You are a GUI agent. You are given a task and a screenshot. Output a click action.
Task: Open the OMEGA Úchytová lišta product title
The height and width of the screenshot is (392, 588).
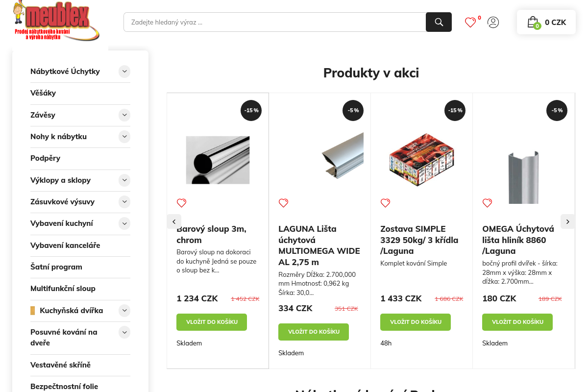coord(518,240)
